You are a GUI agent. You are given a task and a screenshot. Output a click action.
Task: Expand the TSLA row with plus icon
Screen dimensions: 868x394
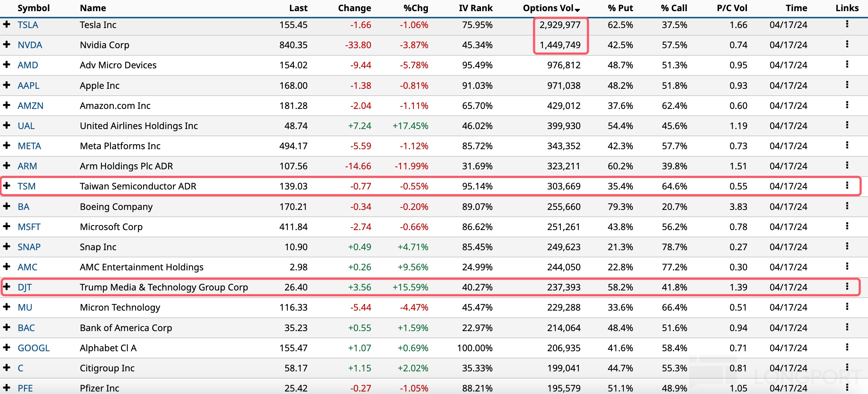6,24
